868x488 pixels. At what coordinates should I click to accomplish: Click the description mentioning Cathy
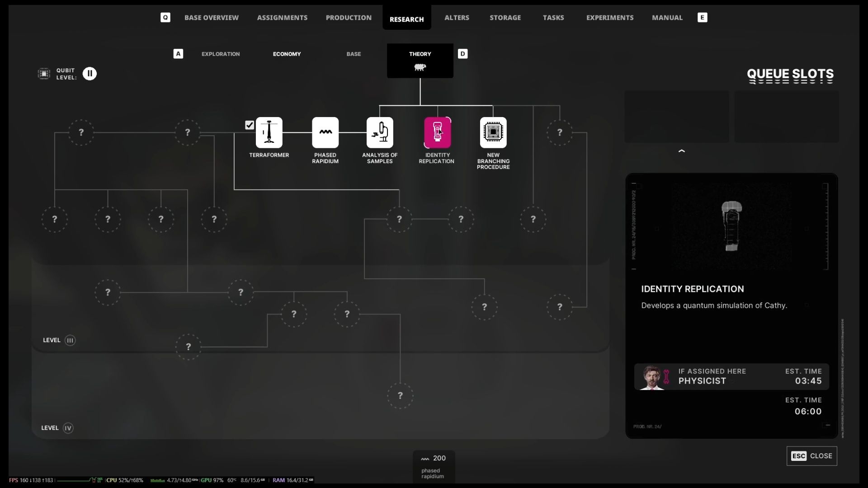pyautogui.click(x=714, y=306)
